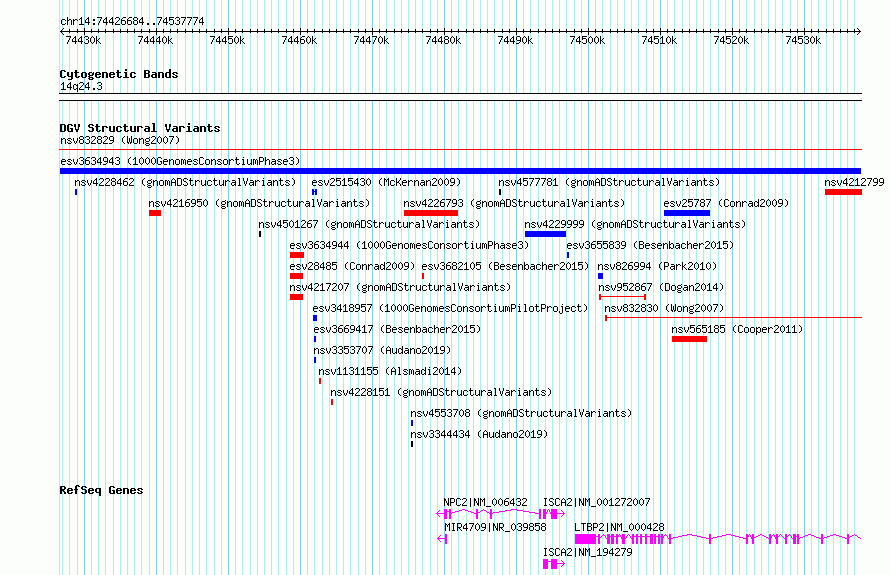Select esv3669417 (Besenbacher2015) label
Viewport: 890px width, 575px height.
click(x=397, y=329)
